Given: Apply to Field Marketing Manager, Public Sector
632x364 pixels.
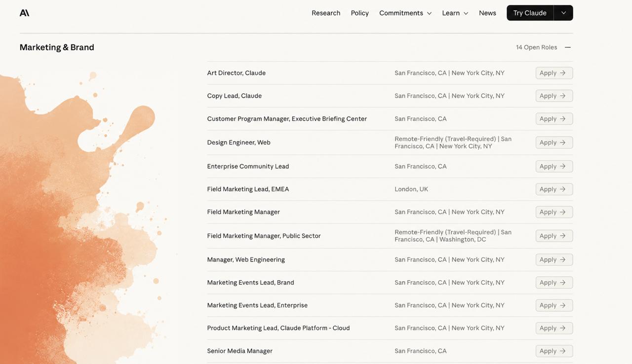Looking at the screenshot, I should [554, 236].
